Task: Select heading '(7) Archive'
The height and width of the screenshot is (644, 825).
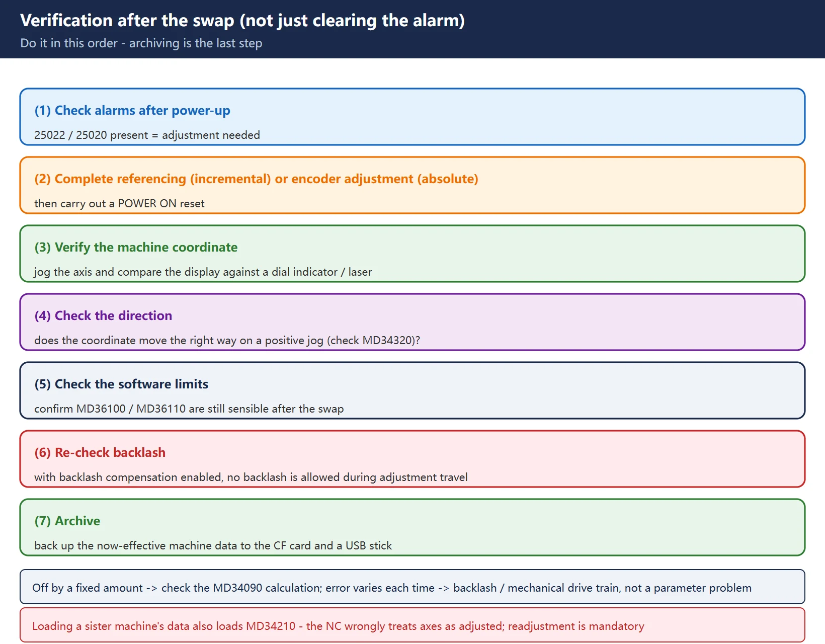Action: point(67,521)
